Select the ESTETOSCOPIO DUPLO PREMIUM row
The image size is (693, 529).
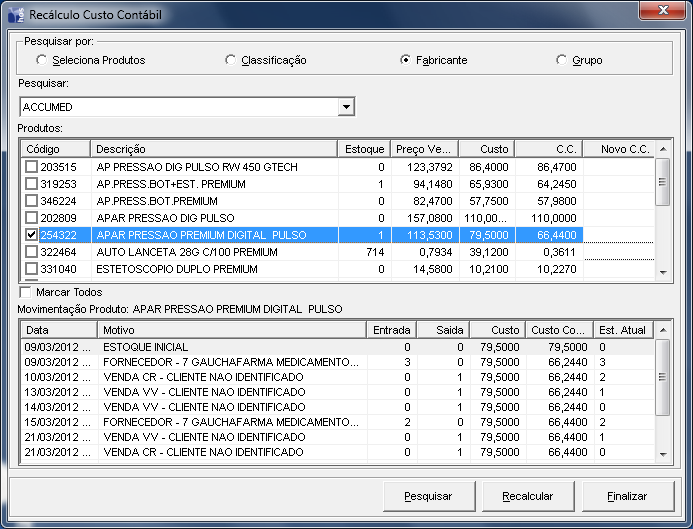pos(338,269)
